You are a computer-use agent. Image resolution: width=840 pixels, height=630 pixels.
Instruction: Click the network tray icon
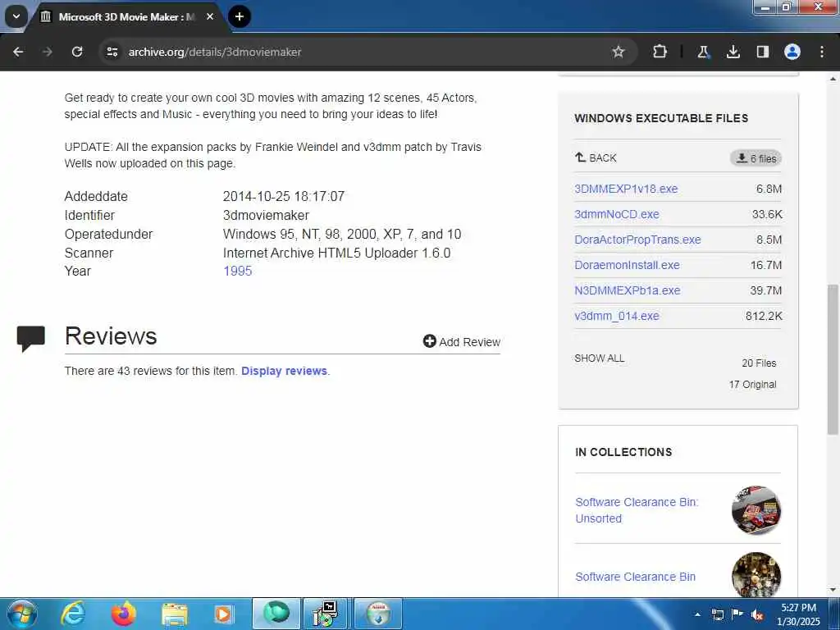pyautogui.click(x=718, y=614)
